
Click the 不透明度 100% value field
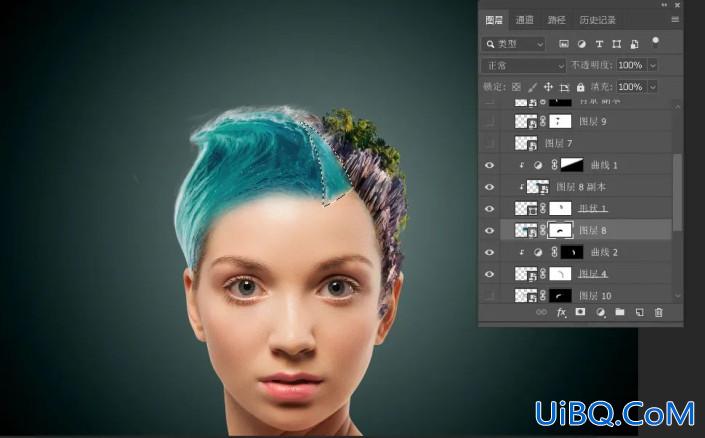[x=632, y=66]
